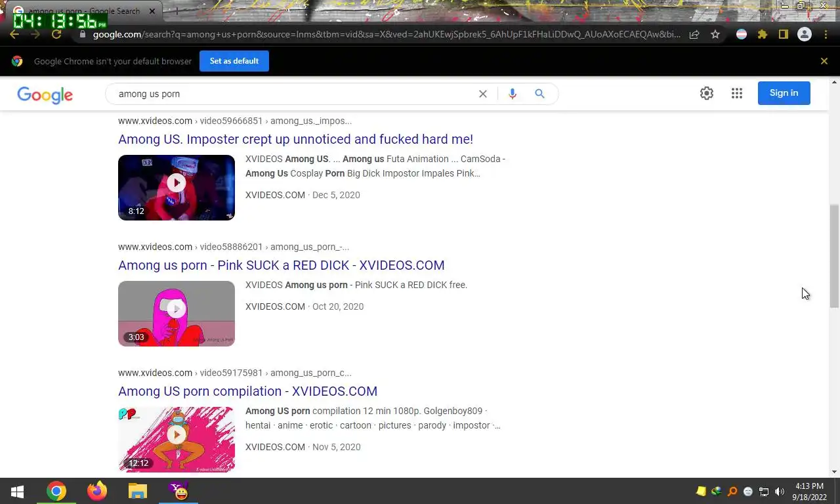
Task: Click the forward navigation arrow
Action: click(x=35, y=35)
